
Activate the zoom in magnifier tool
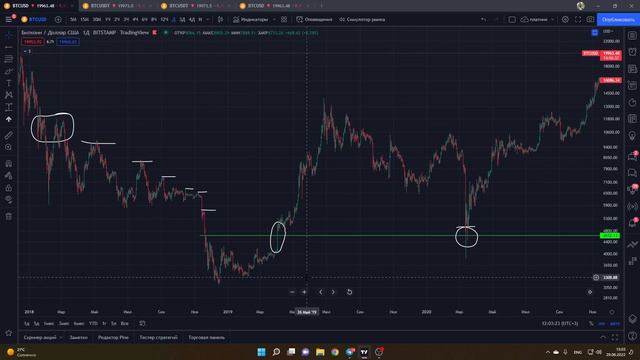pos(9,147)
